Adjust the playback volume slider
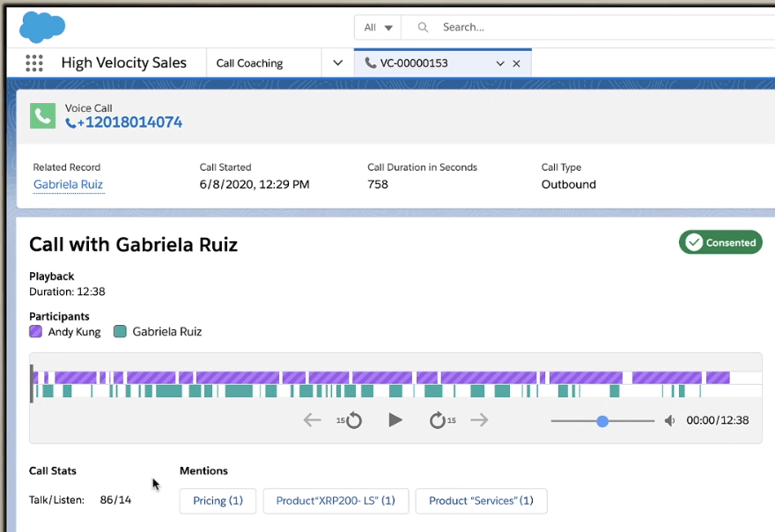 pos(602,421)
